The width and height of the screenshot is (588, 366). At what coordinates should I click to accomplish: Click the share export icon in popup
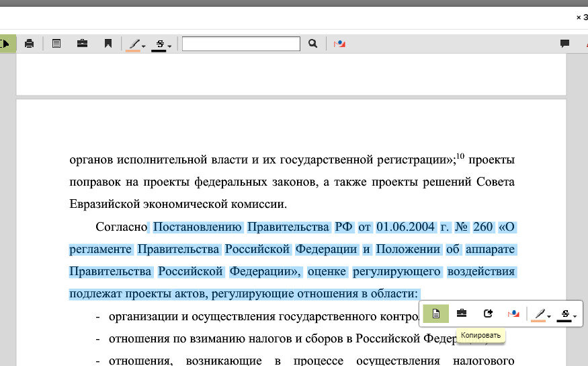(x=487, y=313)
